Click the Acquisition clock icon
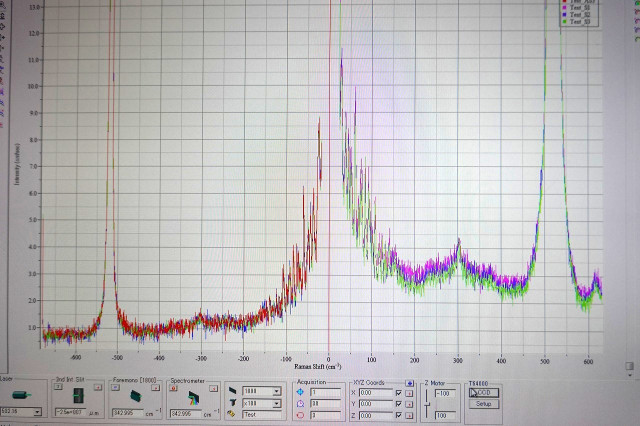The image size is (640, 426). tap(299, 403)
